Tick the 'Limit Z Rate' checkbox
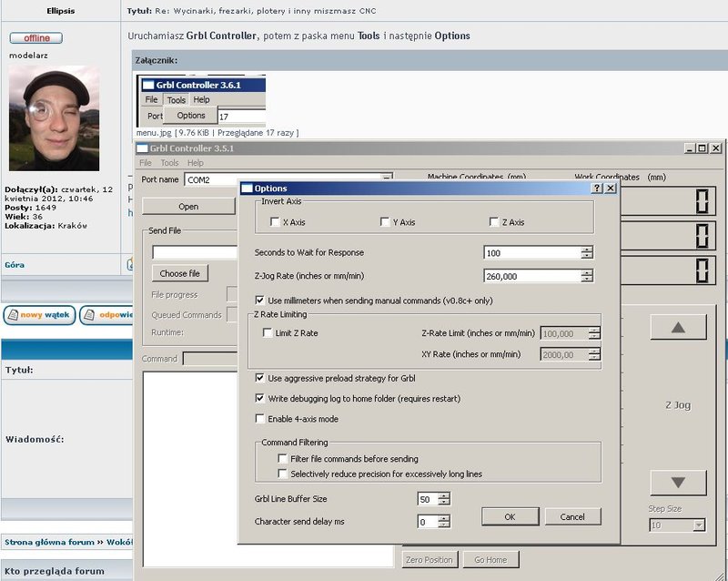 pos(268,332)
